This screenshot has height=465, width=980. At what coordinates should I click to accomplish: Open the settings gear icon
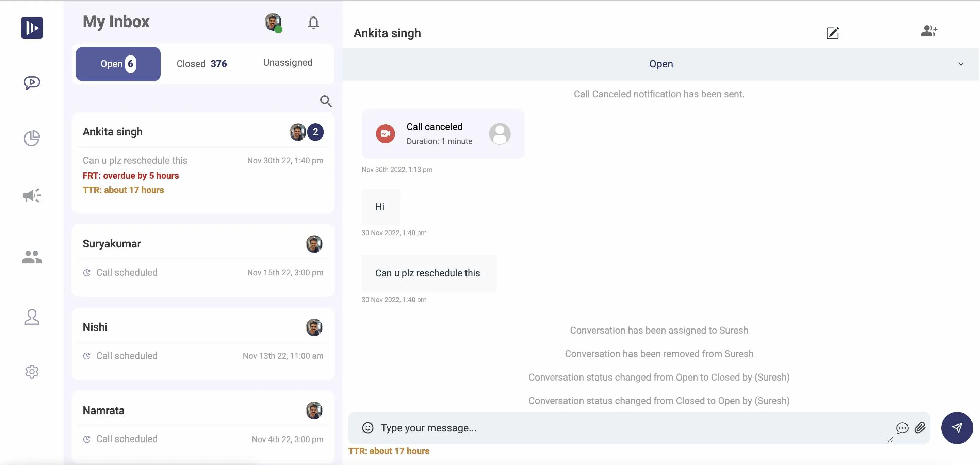(x=32, y=372)
